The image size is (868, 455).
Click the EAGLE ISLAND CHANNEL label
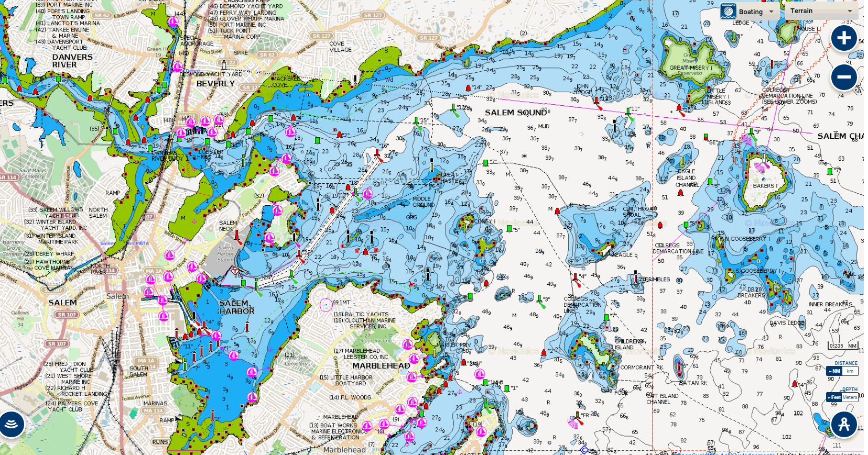(x=687, y=178)
